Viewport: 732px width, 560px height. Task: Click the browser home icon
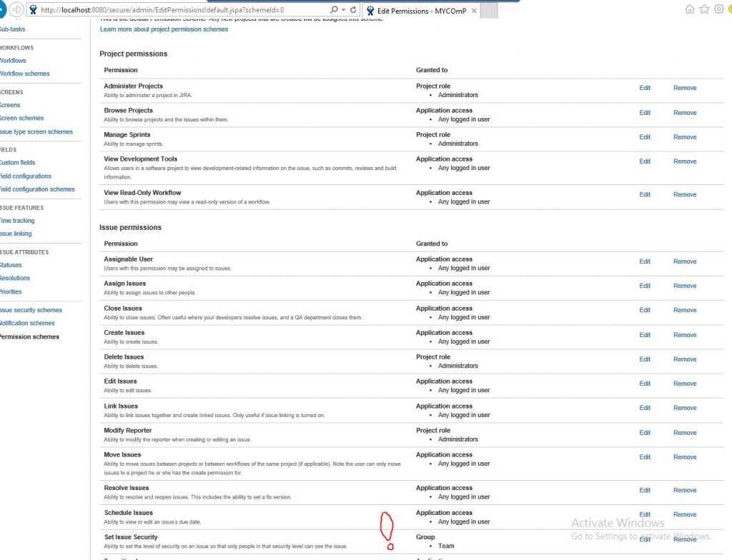click(x=690, y=9)
